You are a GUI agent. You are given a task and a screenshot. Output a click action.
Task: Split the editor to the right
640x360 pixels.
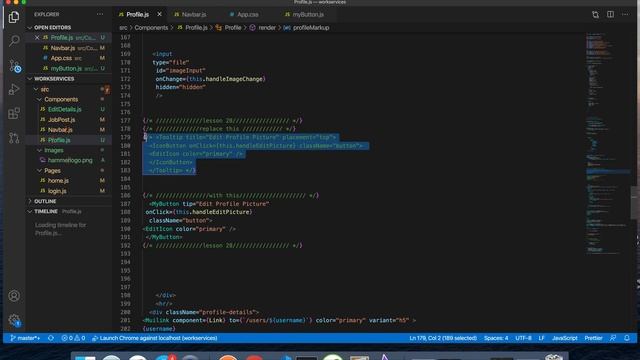(x=610, y=14)
